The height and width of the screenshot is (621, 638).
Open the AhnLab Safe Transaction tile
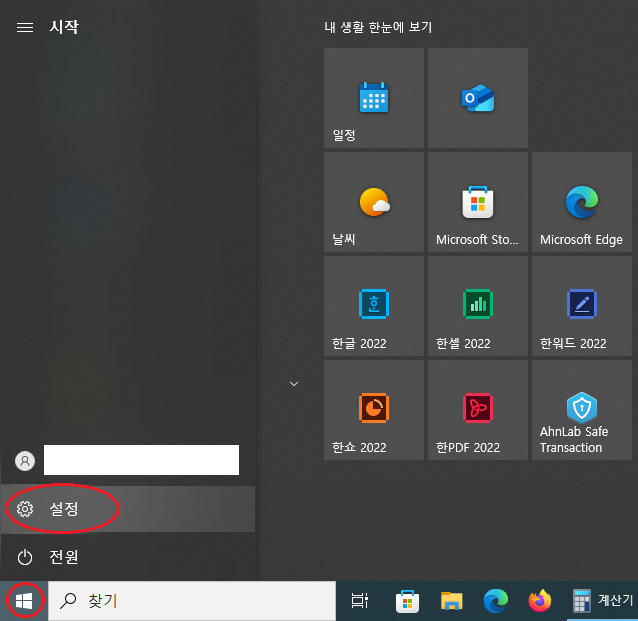pyautogui.click(x=581, y=410)
